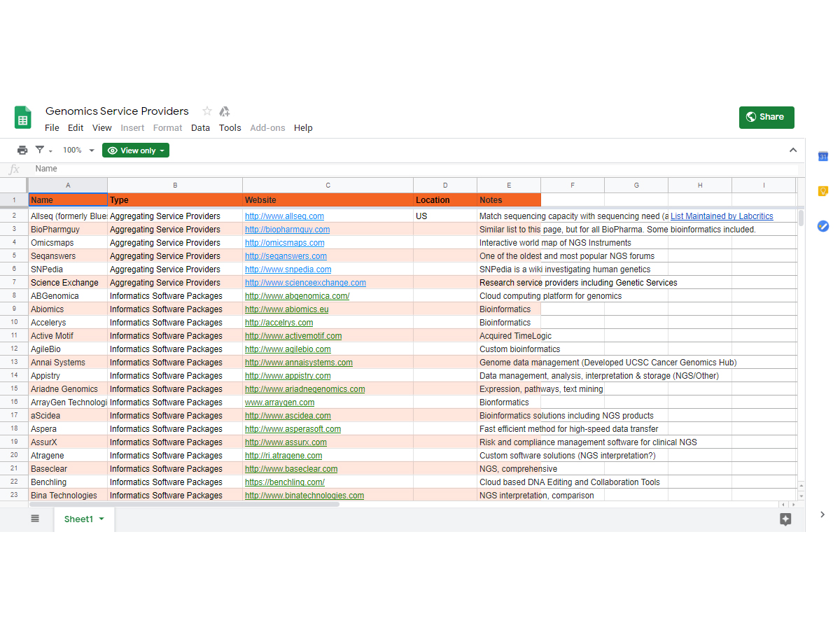The width and height of the screenshot is (840, 630).
Task: Click the Drive move-to-folder icon
Action: (225, 111)
